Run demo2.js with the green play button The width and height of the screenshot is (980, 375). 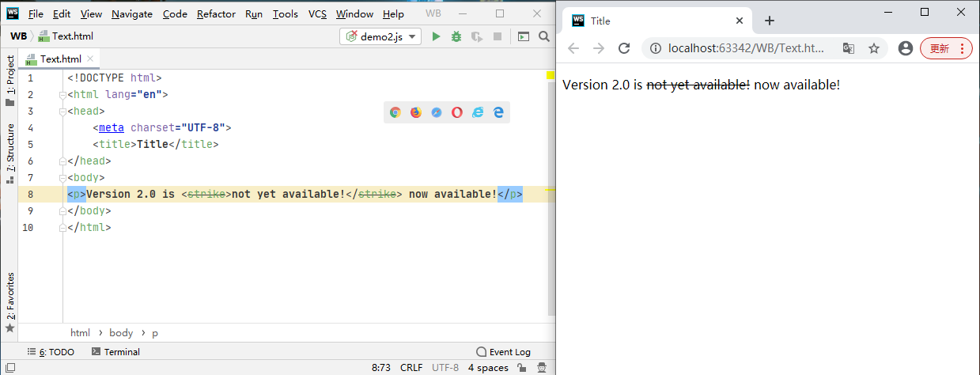tap(436, 36)
